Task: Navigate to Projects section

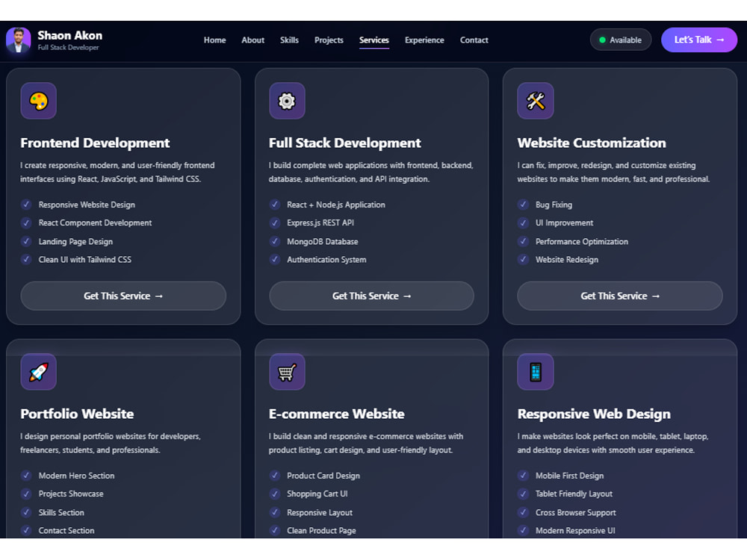Action: [x=329, y=40]
